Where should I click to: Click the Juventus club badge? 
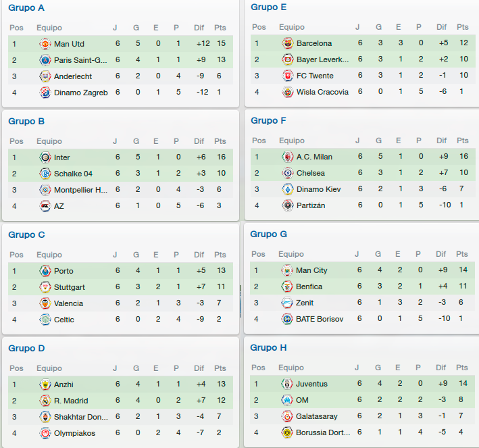click(x=287, y=384)
